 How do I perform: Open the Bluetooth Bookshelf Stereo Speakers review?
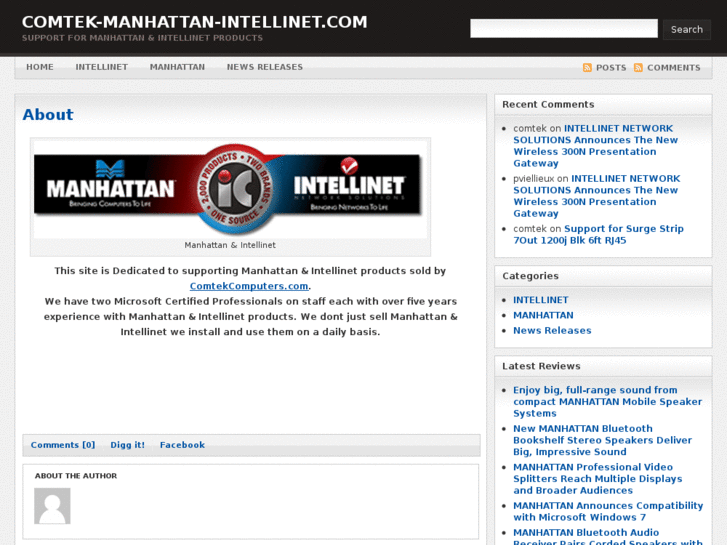tap(602, 440)
